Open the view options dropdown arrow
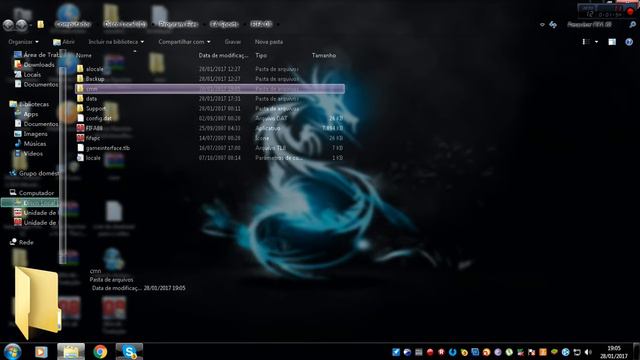Viewport: 640px width, 360px height. 596,42
